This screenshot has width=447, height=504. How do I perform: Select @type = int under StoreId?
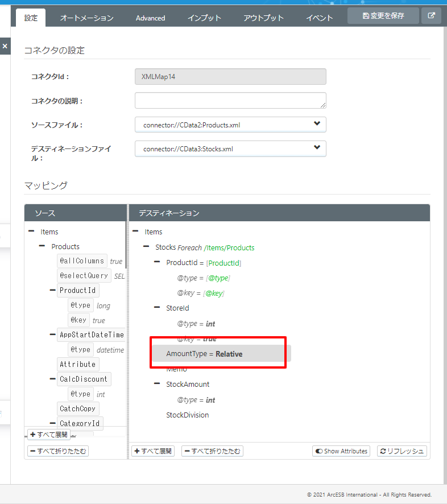coord(196,323)
